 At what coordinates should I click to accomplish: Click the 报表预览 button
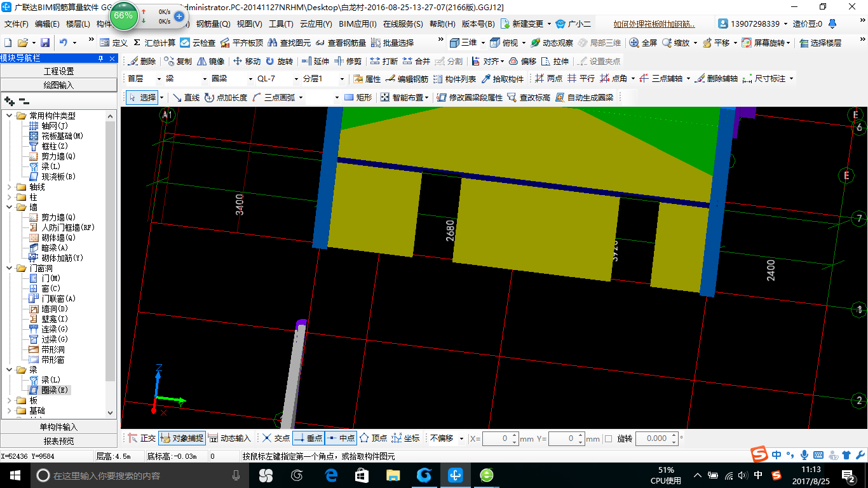point(58,441)
